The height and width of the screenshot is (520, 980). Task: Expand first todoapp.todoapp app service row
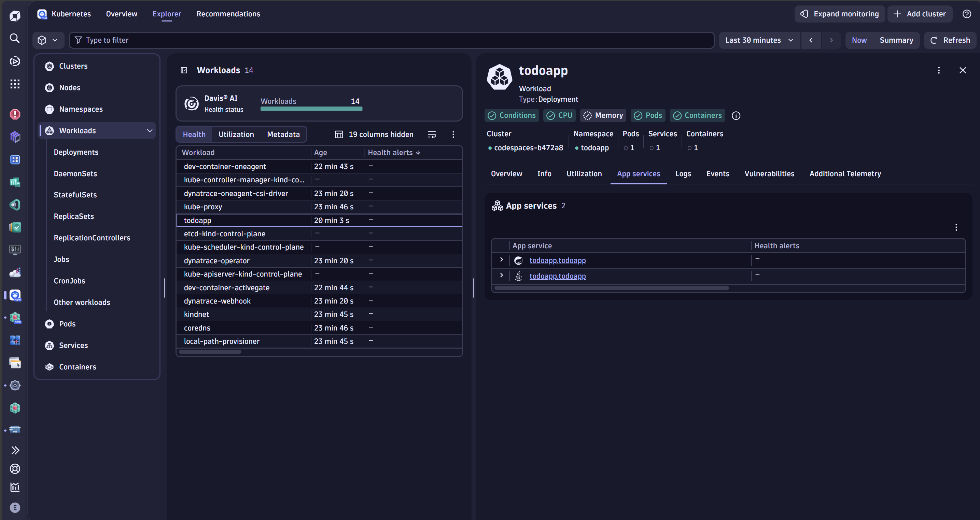pos(501,259)
